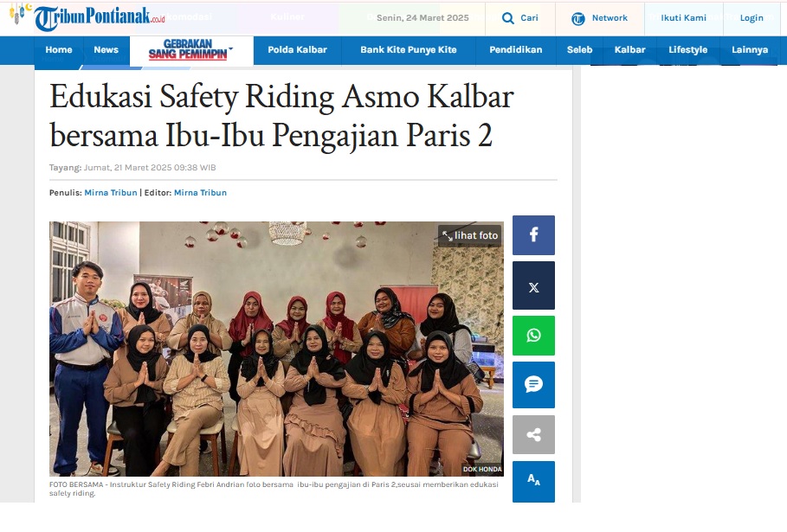
Task: Expand photo with lihat foto button
Action: 470,235
